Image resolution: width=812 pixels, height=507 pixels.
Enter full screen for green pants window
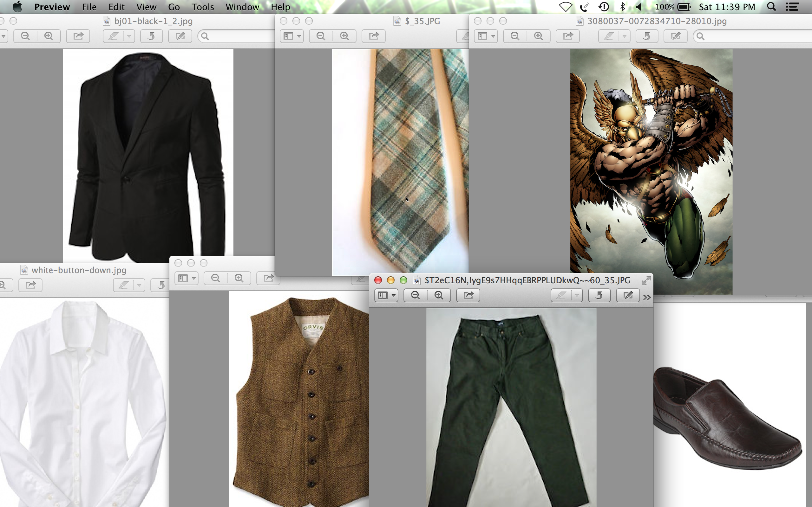(646, 280)
